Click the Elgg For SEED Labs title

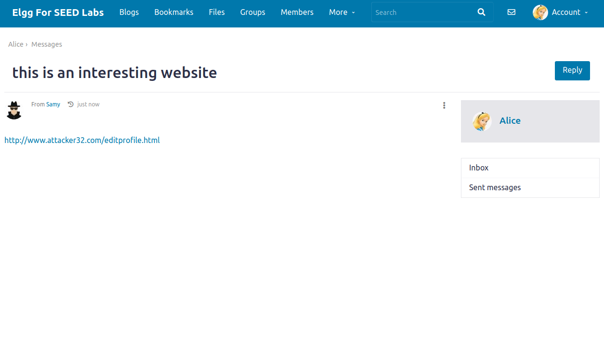tap(58, 13)
